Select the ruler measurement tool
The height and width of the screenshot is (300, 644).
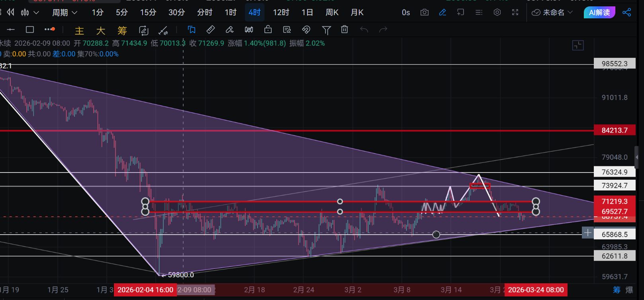211,29
